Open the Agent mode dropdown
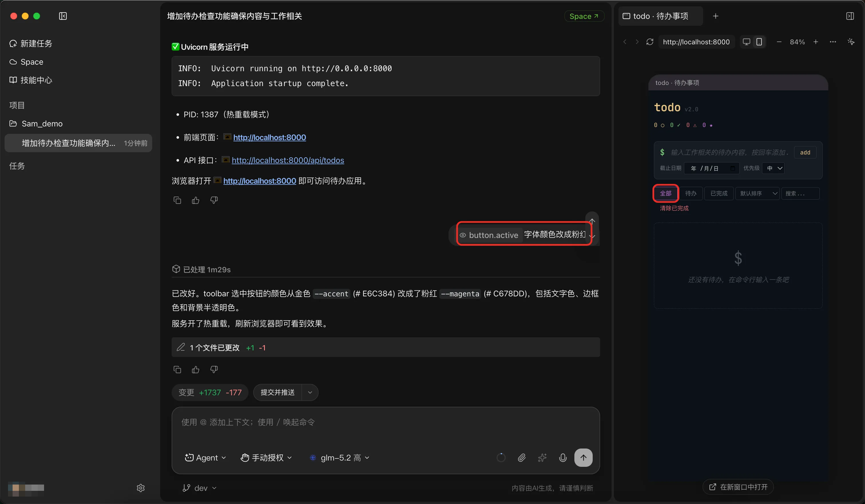865x504 pixels. click(205, 458)
